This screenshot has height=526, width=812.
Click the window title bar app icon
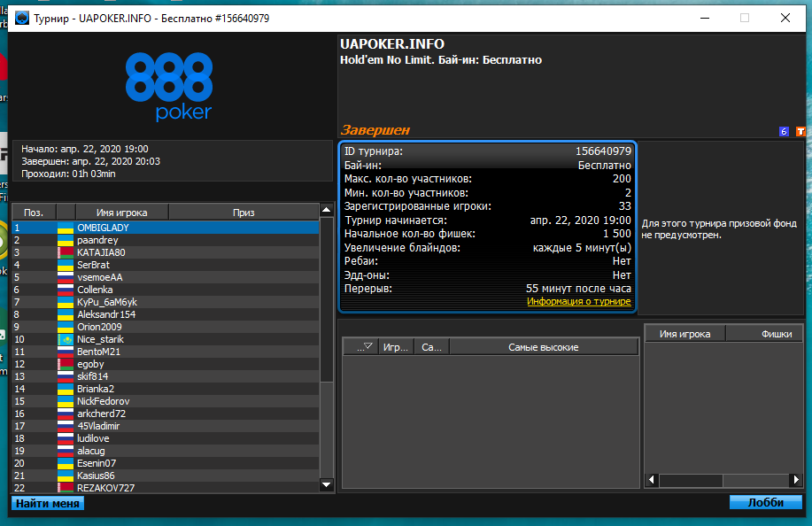22,18
